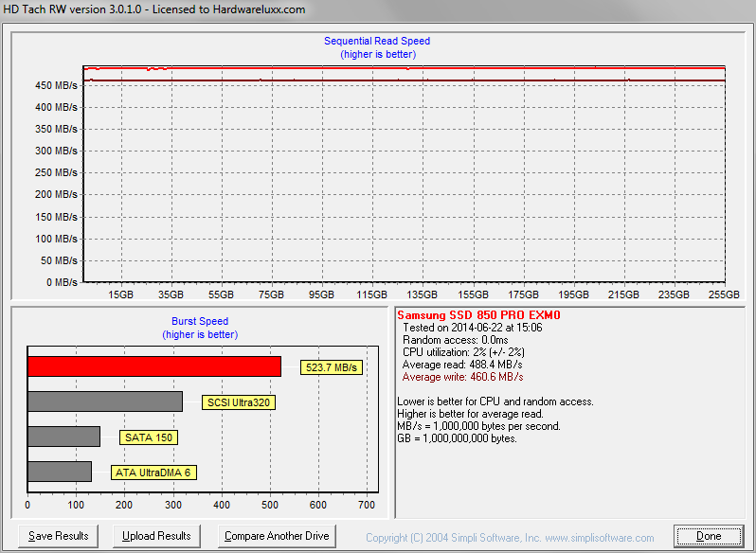This screenshot has height=553, width=756.
Task: Click the Tested on 2014-06-22 line
Action: click(473, 328)
